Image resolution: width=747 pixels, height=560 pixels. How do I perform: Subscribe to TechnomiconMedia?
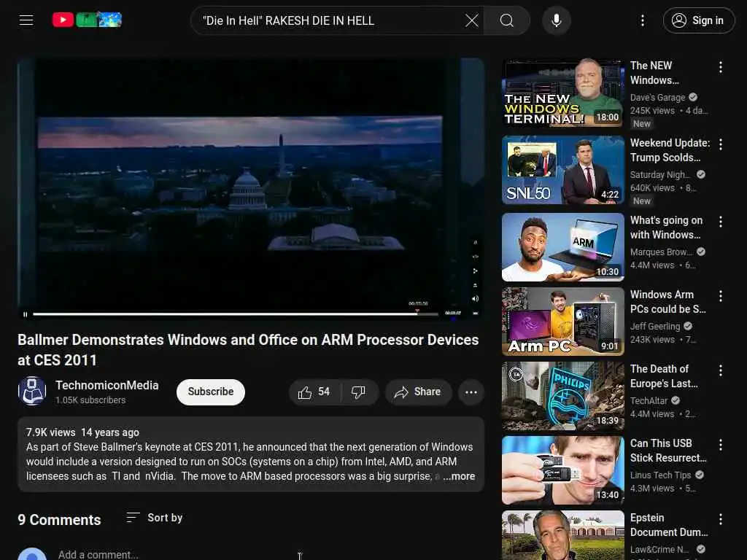tap(211, 392)
